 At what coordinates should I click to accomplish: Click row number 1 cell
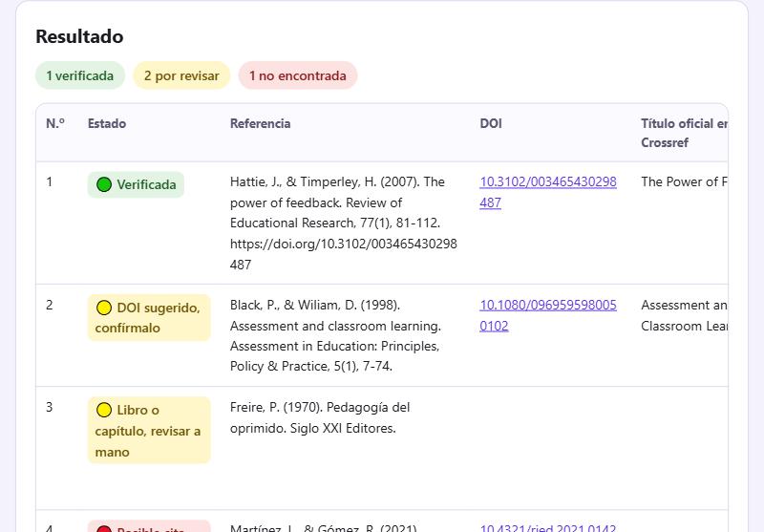pyautogui.click(x=50, y=181)
